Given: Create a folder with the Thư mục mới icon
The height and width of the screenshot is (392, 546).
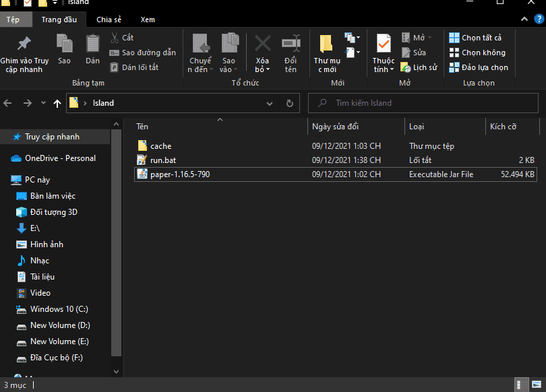Looking at the screenshot, I should (x=326, y=44).
